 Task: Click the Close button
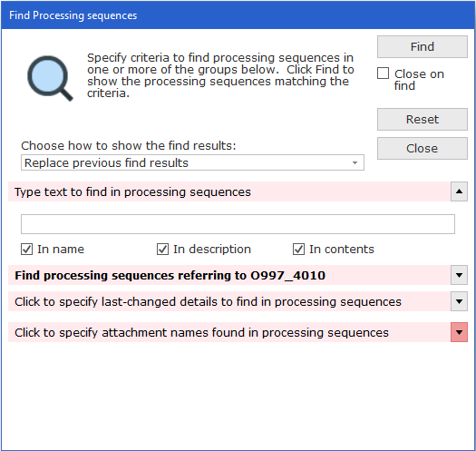[x=423, y=149]
